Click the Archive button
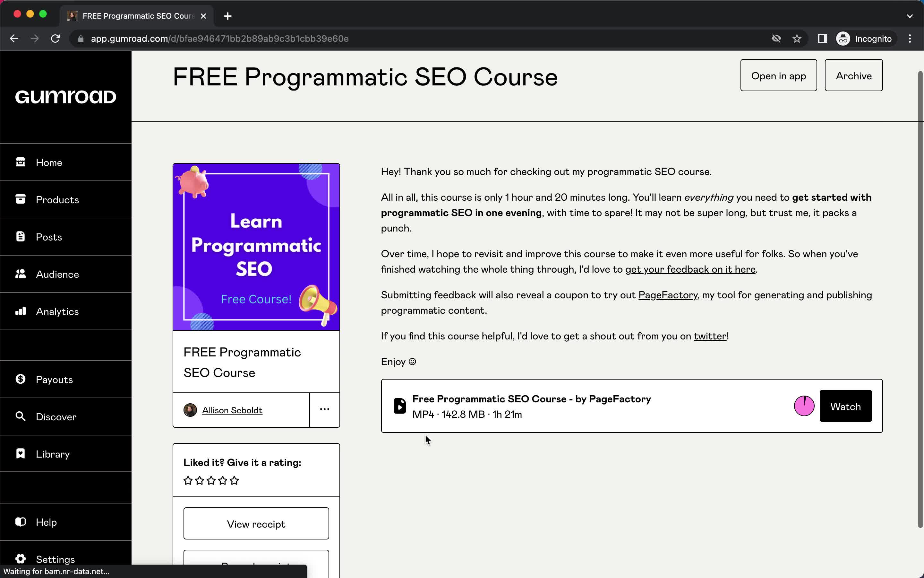The height and width of the screenshot is (578, 924). (x=854, y=75)
